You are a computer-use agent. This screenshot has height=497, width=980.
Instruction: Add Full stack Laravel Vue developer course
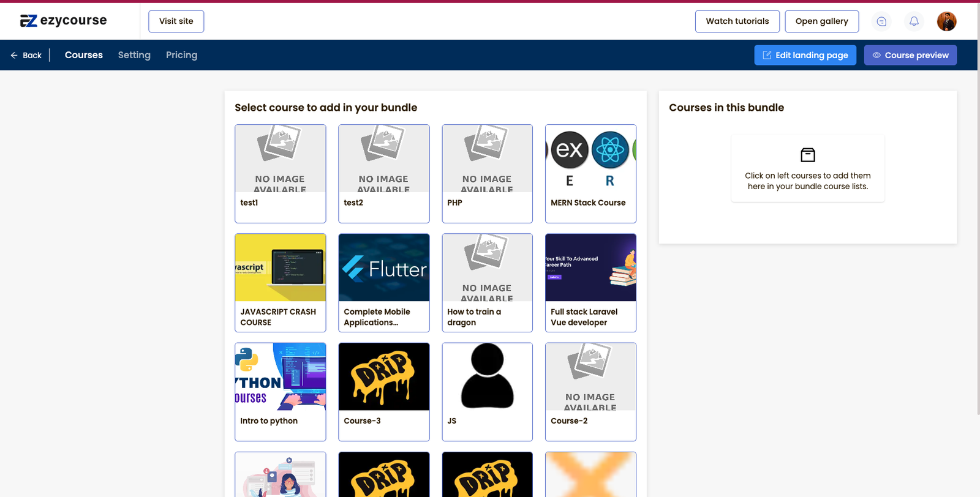point(590,283)
